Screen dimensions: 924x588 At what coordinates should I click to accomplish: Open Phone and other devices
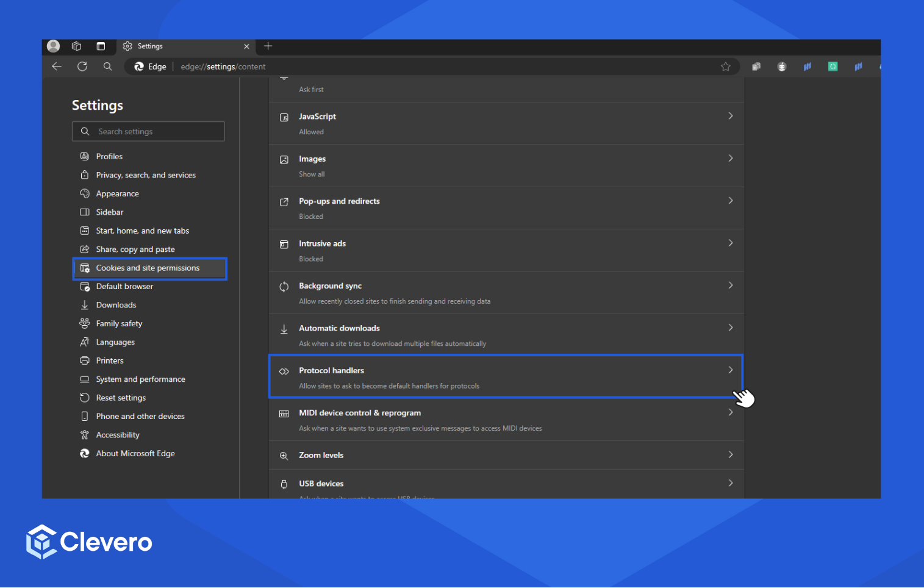pyautogui.click(x=140, y=417)
